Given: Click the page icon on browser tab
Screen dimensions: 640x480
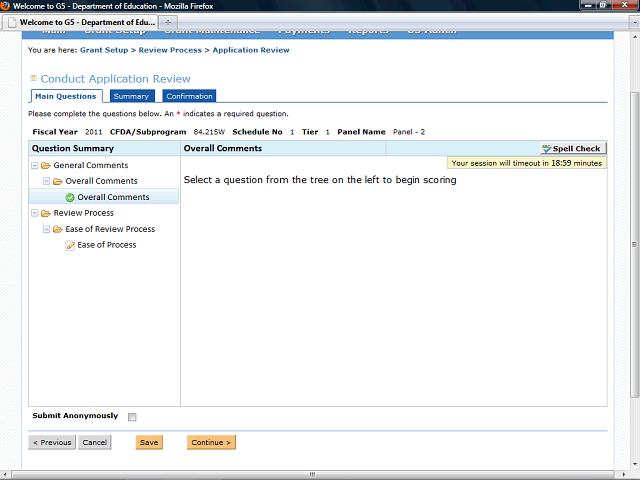Looking at the screenshot, I should click(12, 22).
